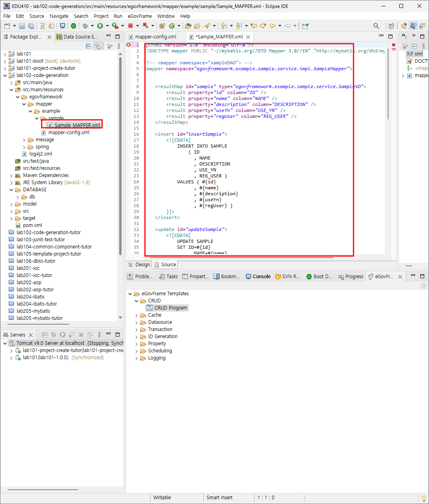
Task: Open the Progress view tab
Action: [351, 277]
